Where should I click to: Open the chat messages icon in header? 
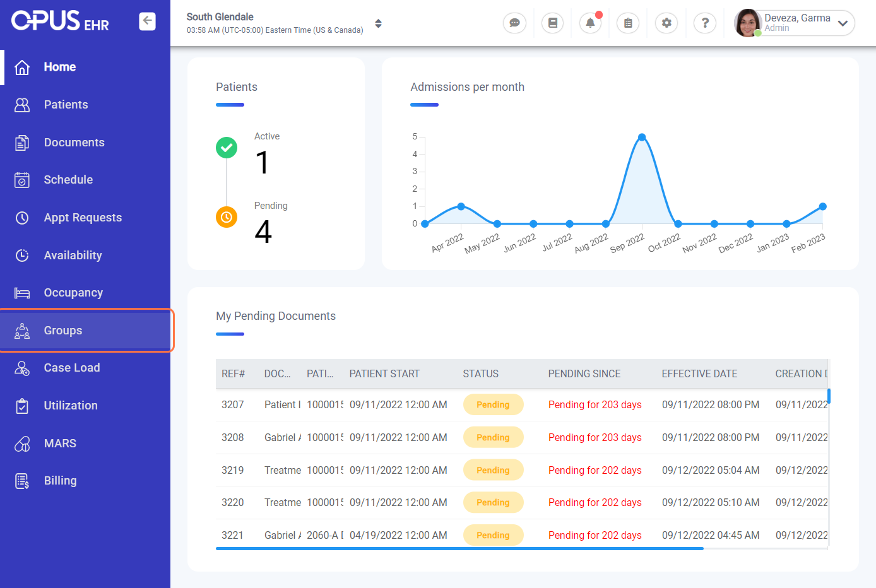514,23
